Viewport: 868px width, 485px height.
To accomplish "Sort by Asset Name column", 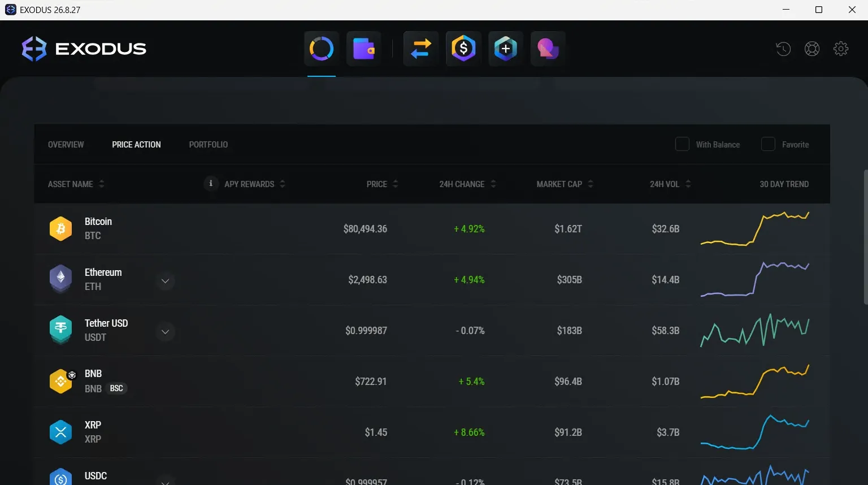I will pos(76,184).
